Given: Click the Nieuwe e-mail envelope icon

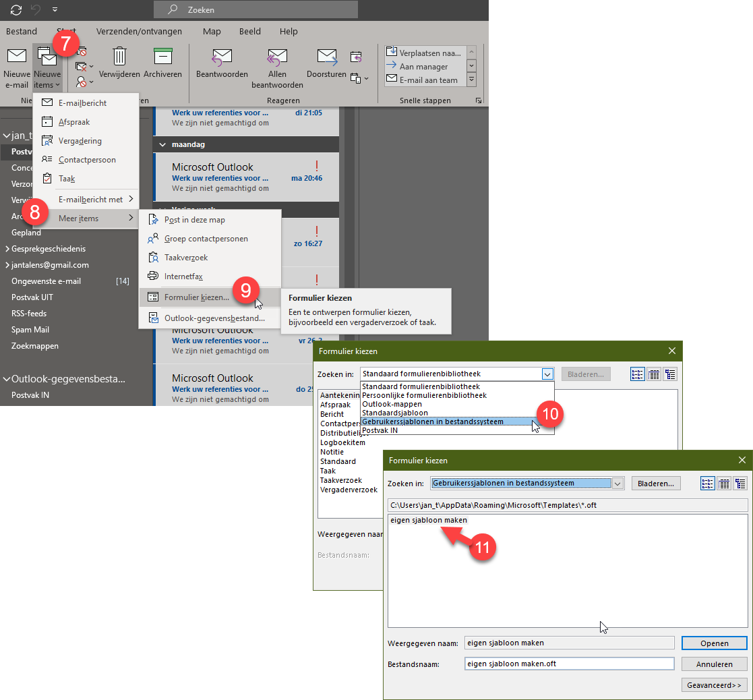Looking at the screenshot, I should [x=17, y=56].
